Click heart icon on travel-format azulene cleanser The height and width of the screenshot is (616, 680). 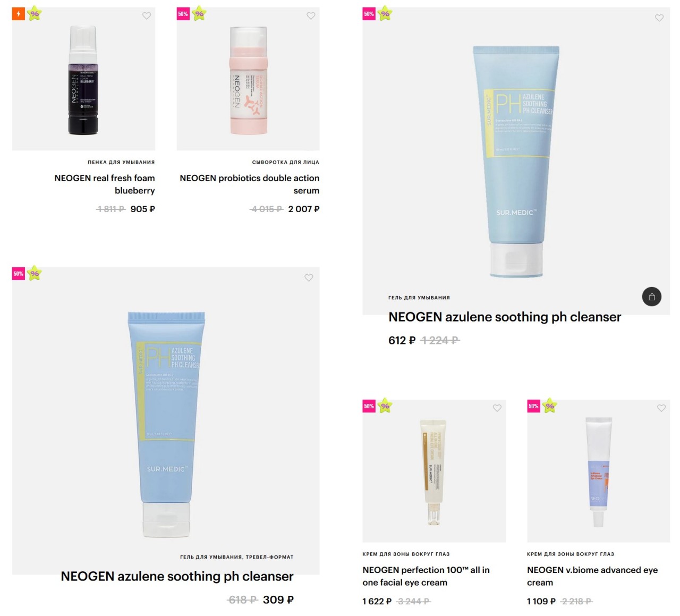click(309, 277)
